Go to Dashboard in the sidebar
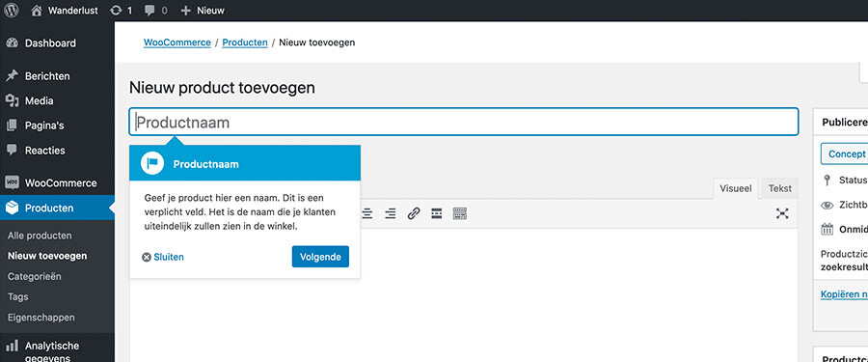Viewport: 868px width, 362px height. (x=57, y=43)
